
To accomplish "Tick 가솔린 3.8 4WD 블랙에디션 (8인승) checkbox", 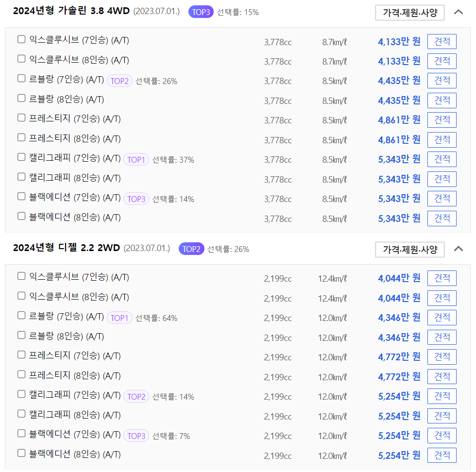I will point(21,216).
